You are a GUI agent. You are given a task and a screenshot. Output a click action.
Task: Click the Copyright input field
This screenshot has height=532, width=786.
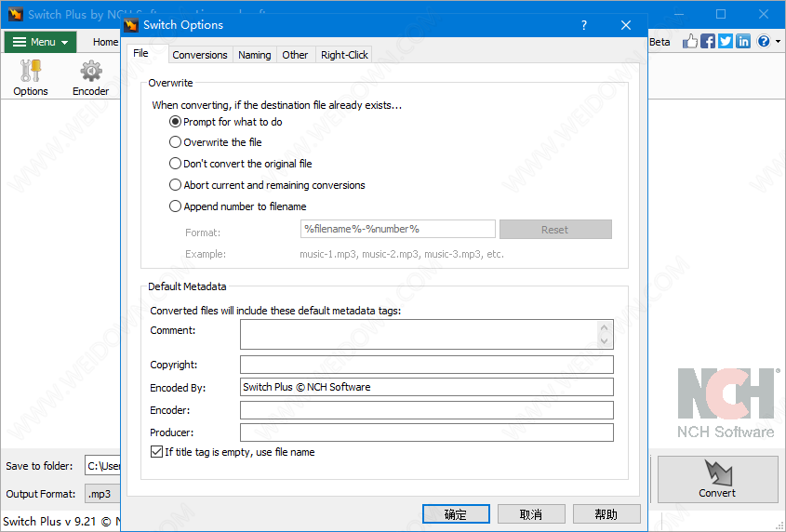point(427,365)
